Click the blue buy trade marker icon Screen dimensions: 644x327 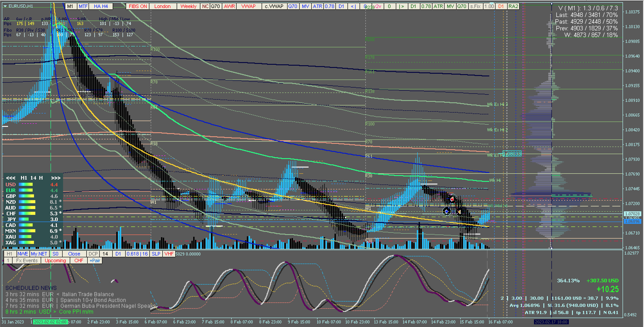(447, 211)
